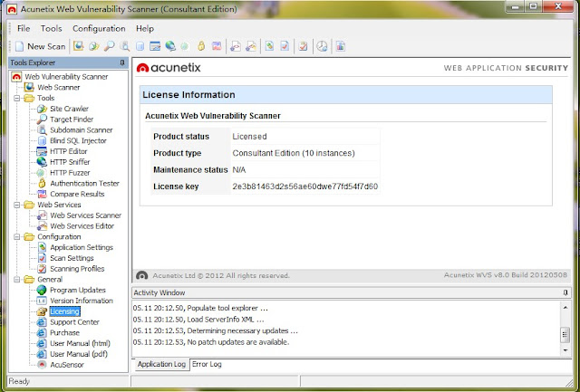The height and width of the screenshot is (392, 580).
Task: Open Web Scanner from the toolbar icon
Action: click(x=79, y=46)
